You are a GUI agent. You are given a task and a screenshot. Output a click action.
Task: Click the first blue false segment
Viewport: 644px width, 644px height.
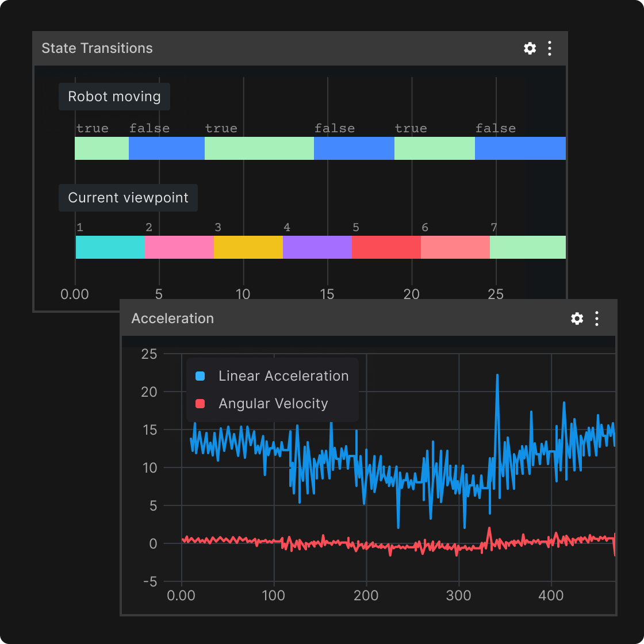click(167, 148)
